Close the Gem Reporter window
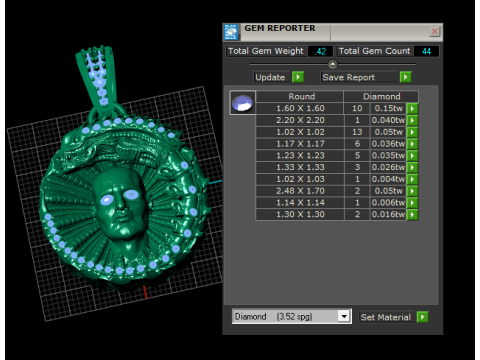480x360 pixels. click(435, 32)
